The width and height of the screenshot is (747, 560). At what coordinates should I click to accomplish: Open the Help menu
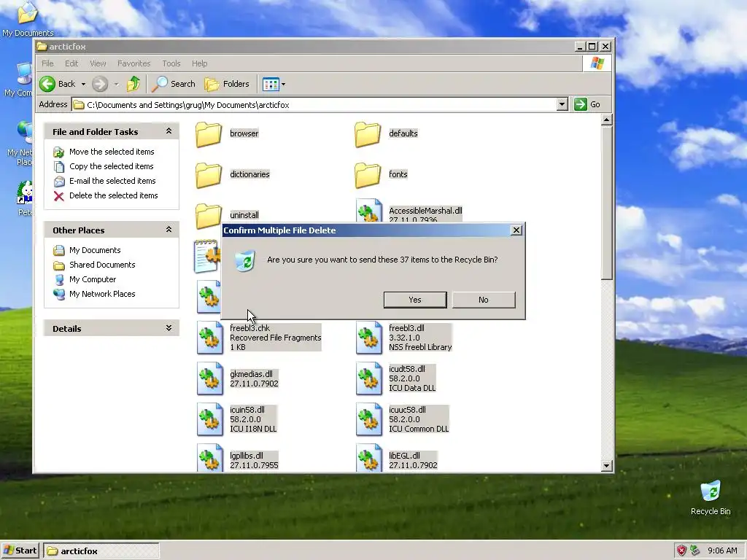[x=200, y=63]
